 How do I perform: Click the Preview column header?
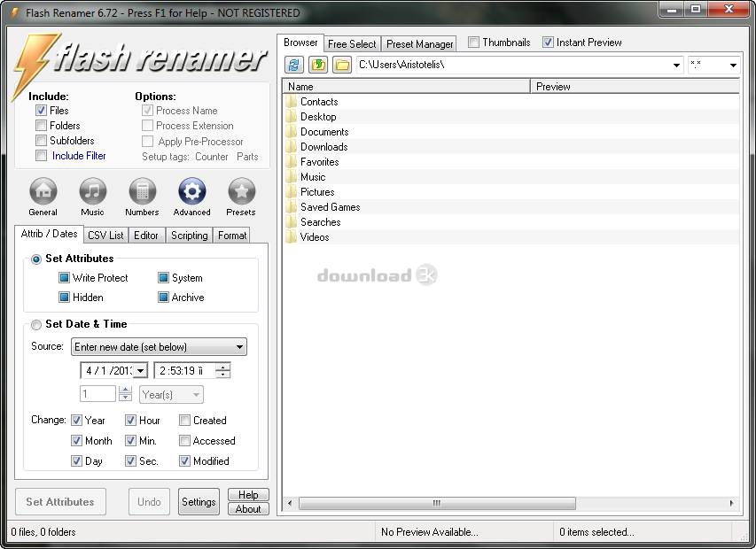(635, 87)
